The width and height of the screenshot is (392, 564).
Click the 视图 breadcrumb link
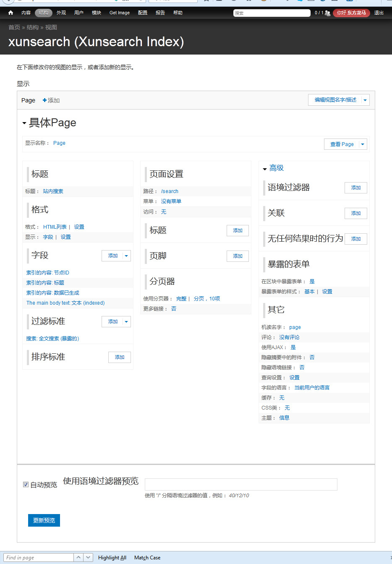[51, 27]
